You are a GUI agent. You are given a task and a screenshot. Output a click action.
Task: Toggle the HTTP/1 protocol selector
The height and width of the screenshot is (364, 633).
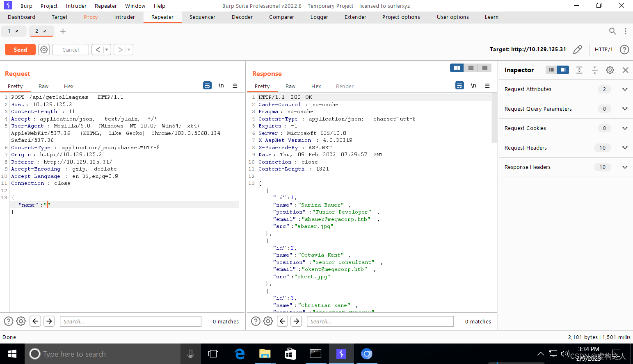[x=603, y=50]
